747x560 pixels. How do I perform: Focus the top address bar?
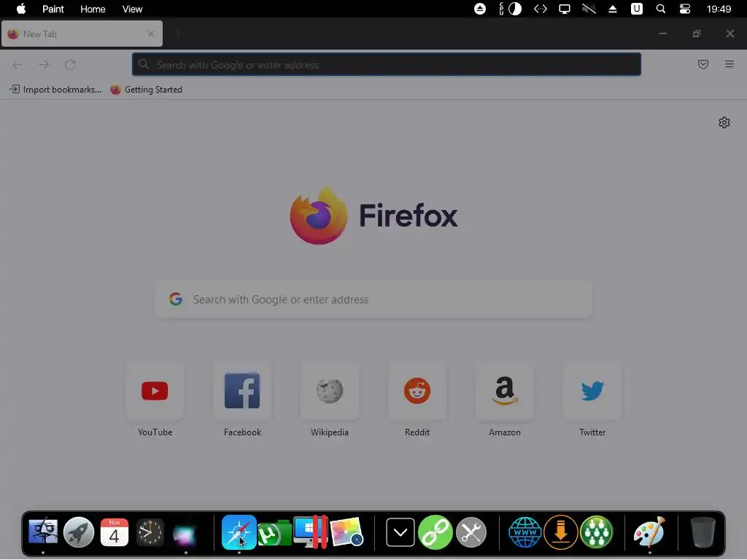click(x=387, y=64)
